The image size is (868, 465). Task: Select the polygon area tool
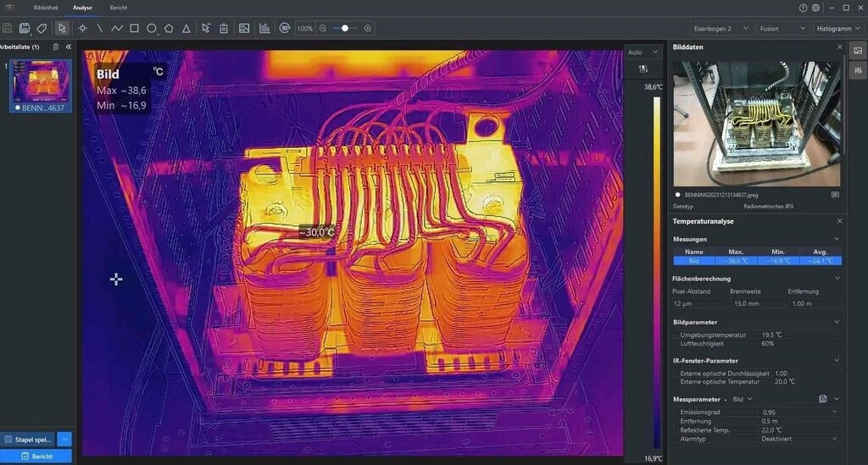(x=169, y=28)
